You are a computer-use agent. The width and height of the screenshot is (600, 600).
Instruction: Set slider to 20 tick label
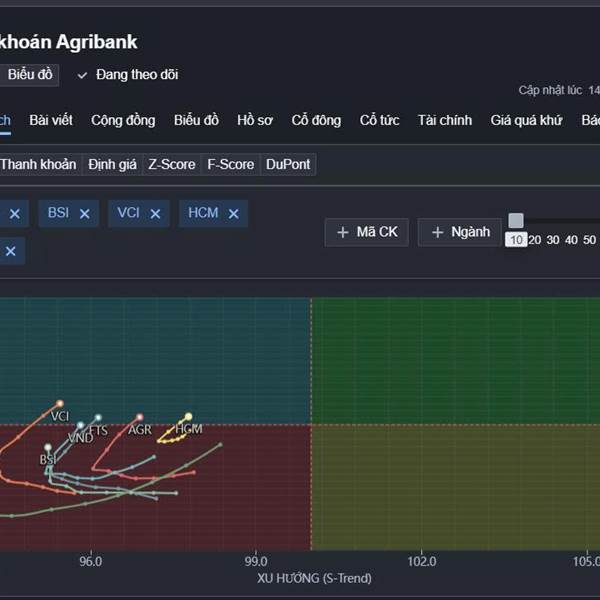click(535, 240)
